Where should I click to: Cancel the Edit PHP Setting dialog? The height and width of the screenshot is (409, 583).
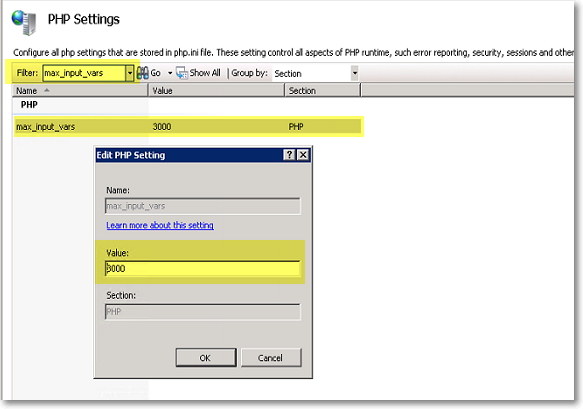[x=271, y=358]
